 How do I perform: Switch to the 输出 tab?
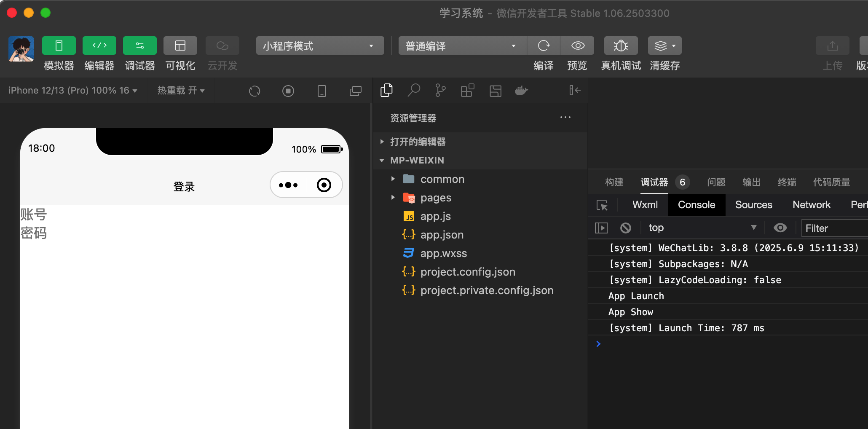(751, 182)
